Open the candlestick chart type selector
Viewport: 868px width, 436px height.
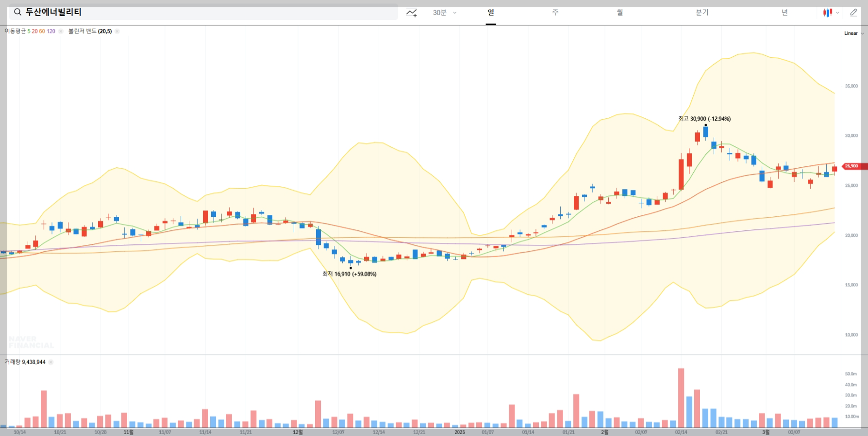[831, 13]
